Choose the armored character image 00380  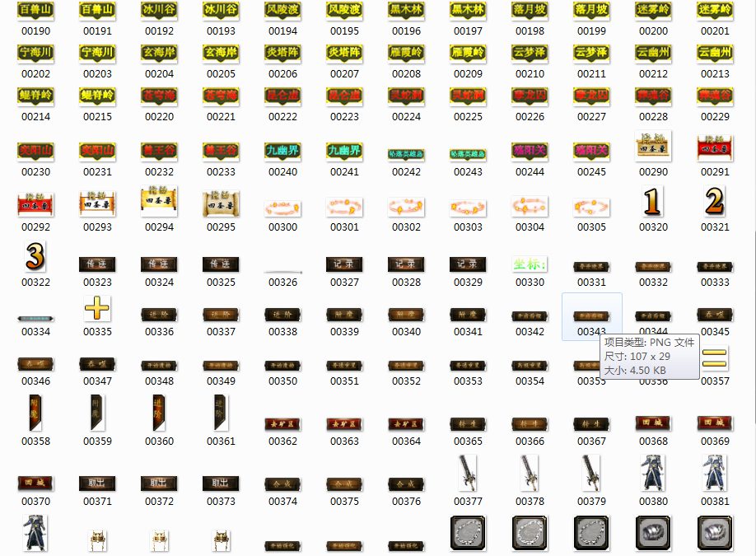(653, 473)
